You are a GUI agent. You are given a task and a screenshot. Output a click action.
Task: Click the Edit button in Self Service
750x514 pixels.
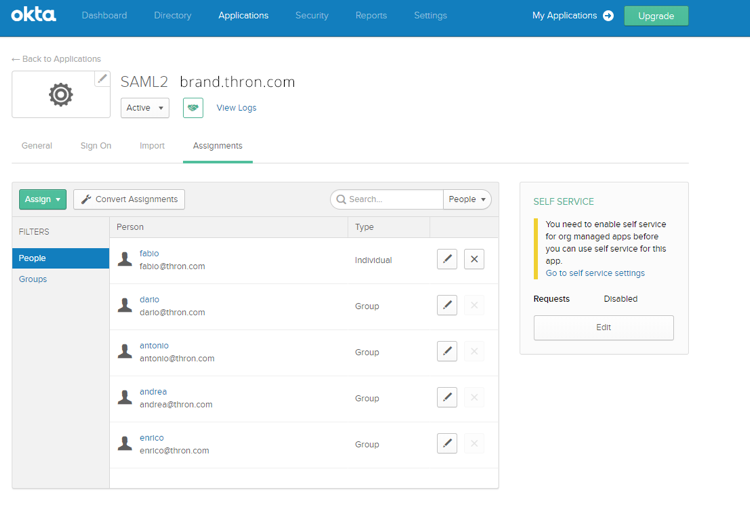pos(604,328)
